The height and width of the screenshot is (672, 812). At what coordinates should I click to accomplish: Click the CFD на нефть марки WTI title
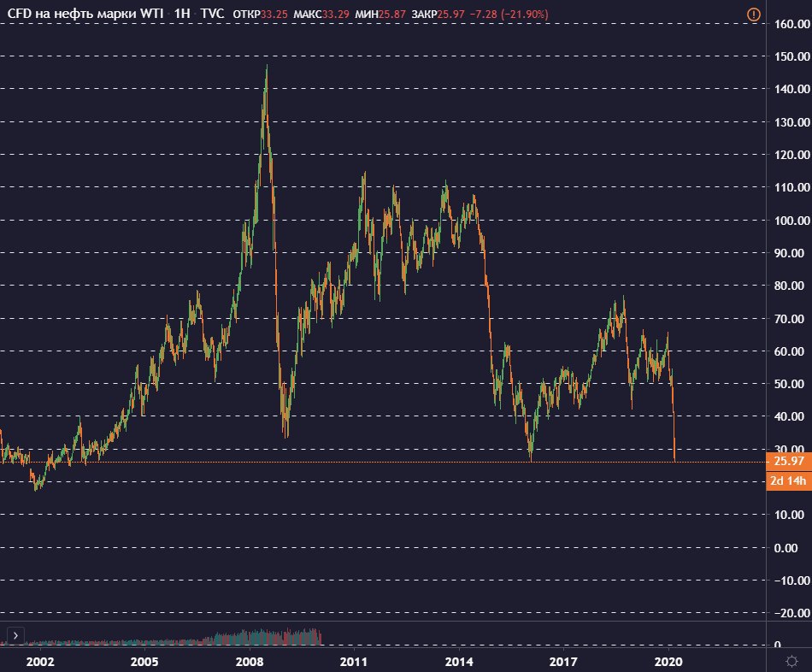[x=85, y=14]
